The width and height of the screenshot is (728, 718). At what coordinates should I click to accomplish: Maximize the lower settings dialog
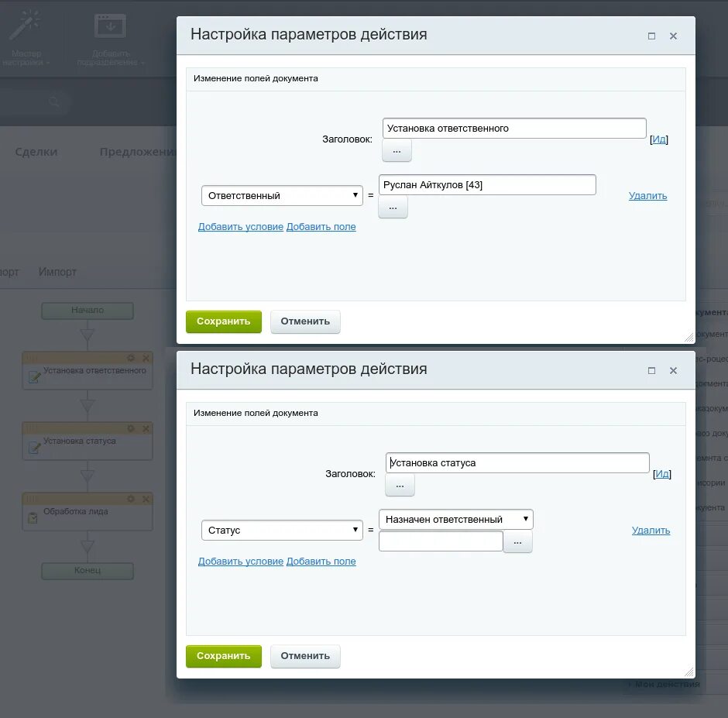pos(652,370)
